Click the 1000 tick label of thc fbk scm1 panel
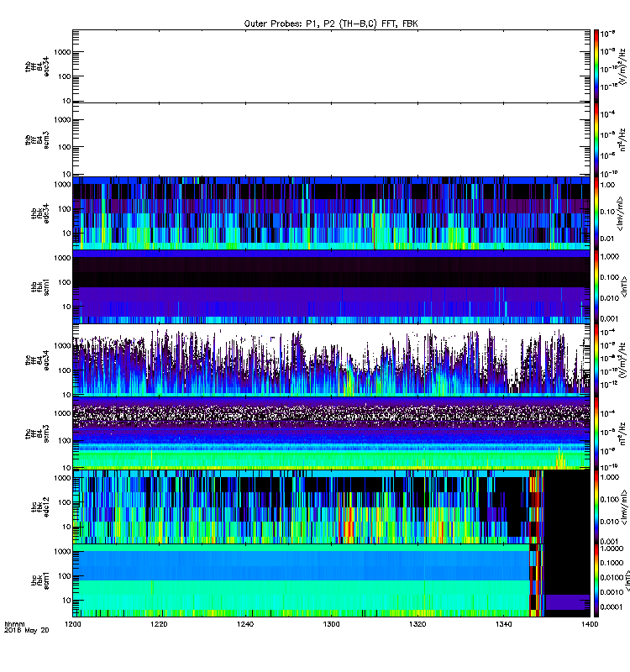 point(62,552)
